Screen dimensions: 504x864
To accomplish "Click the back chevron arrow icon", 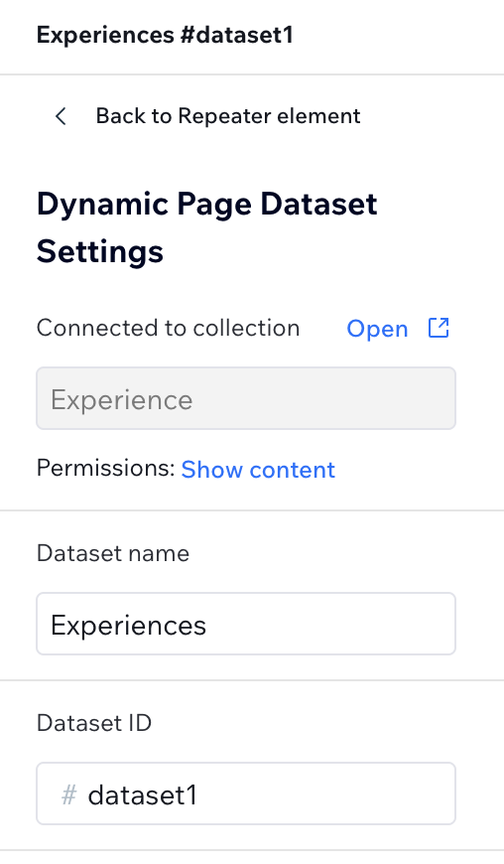I will click(61, 116).
